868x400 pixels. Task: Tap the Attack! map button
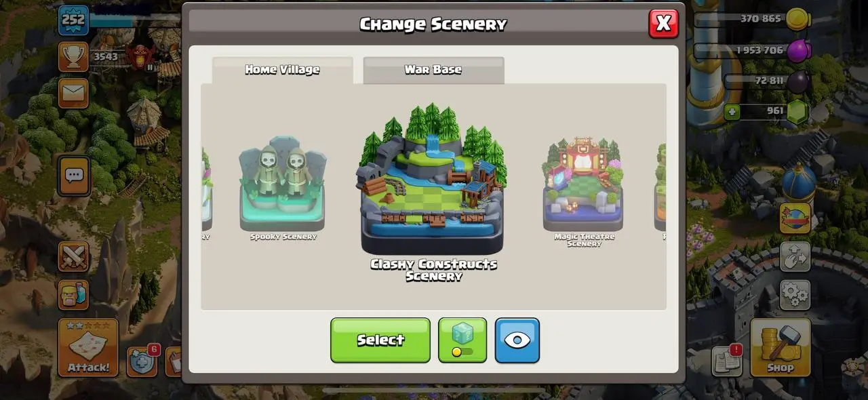88,347
